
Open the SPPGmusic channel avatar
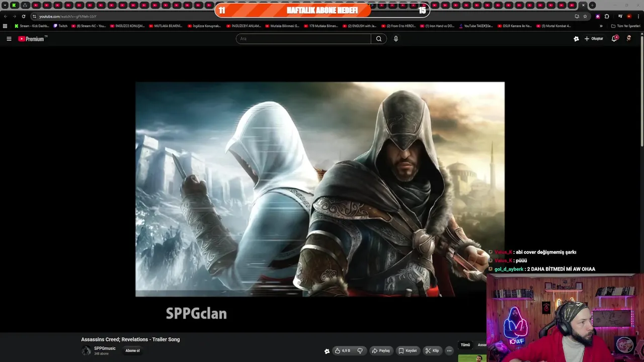point(86,350)
